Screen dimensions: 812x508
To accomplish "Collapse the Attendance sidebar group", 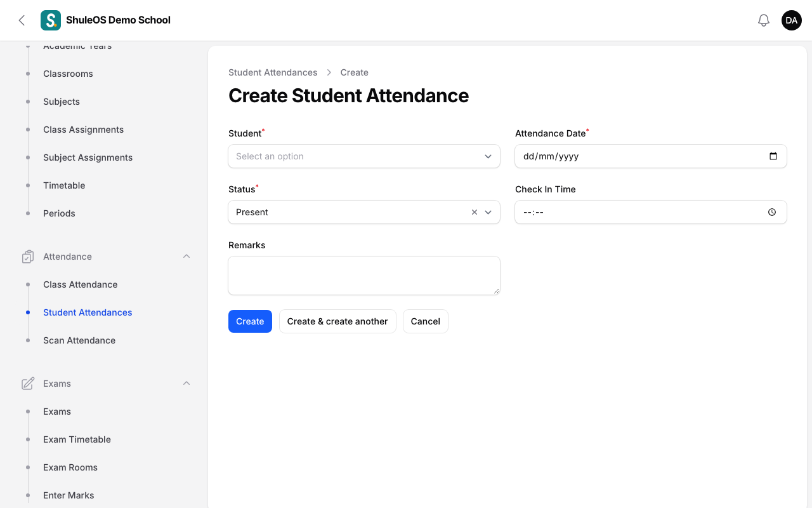I will pyautogui.click(x=187, y=257).
